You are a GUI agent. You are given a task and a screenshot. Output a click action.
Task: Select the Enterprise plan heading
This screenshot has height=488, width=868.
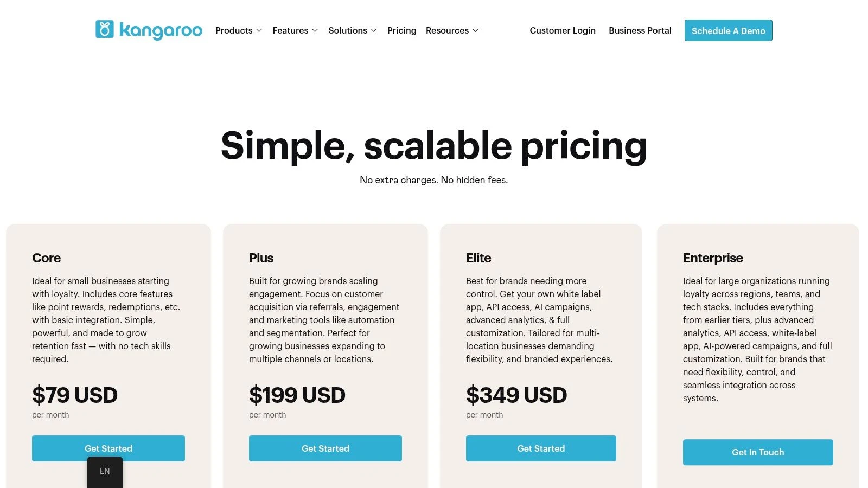coord(713,258)
